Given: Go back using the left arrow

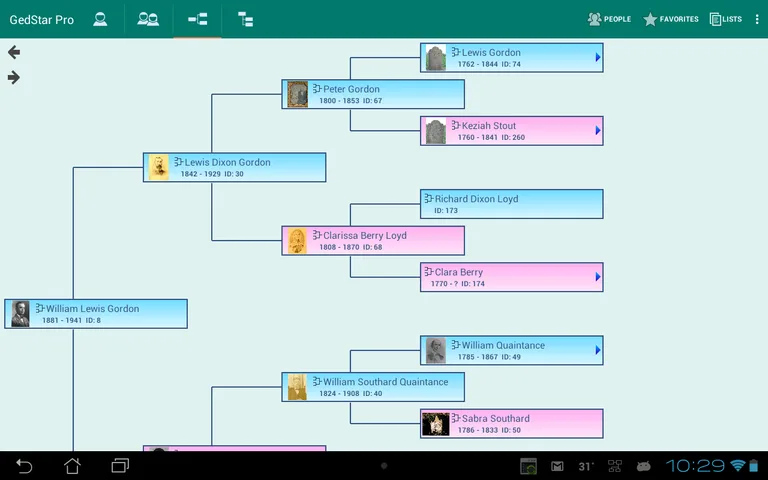Looking at the screenshot, I should tap(14, 52).
